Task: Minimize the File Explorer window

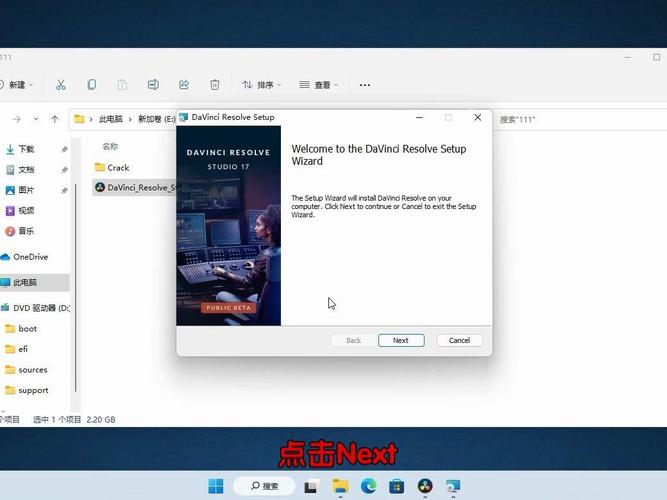Action: [628, 57]
